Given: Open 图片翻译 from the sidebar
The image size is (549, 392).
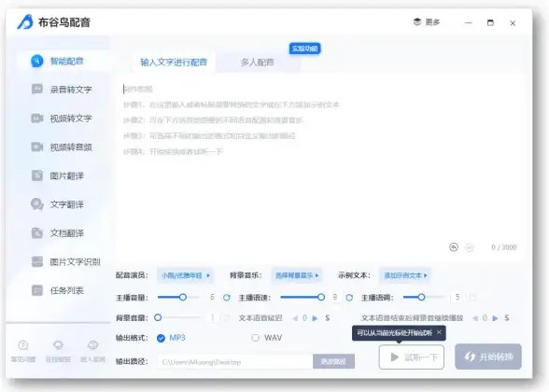Looking at the screenshot, I should click(x=58, y=175).
